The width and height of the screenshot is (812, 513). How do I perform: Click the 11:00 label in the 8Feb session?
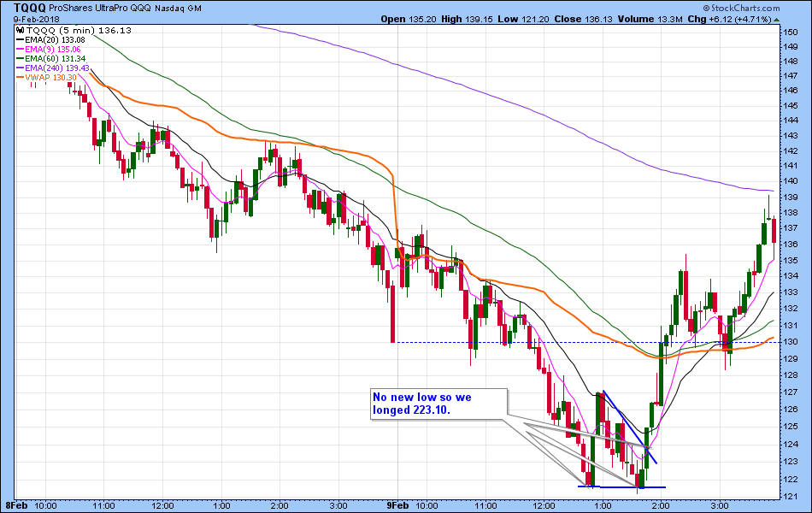coord(103,506)
